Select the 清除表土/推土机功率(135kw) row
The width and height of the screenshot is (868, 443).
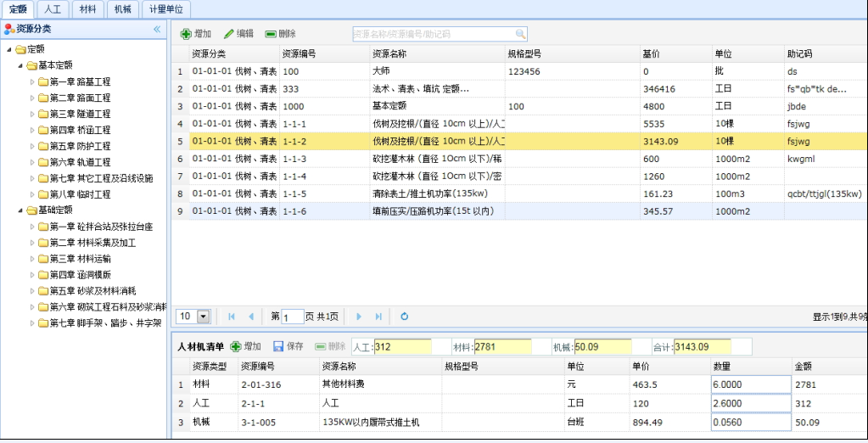click(519, 193)
